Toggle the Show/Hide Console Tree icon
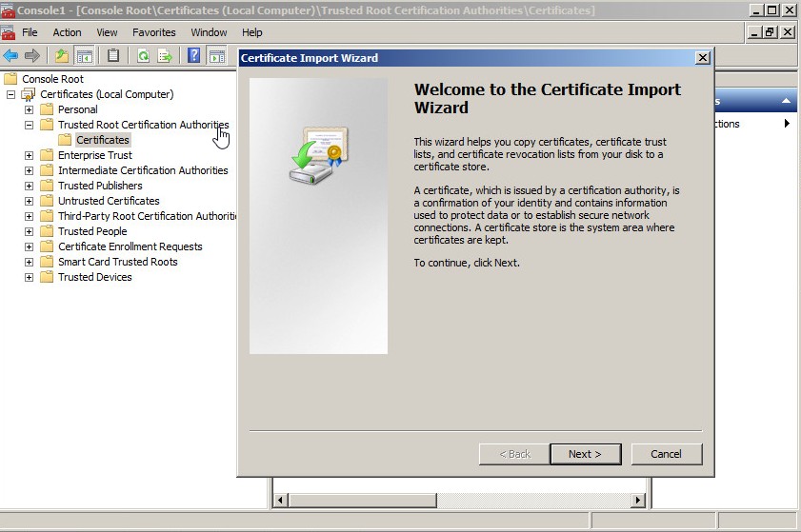Screen dimensions: 801x532 85,55
